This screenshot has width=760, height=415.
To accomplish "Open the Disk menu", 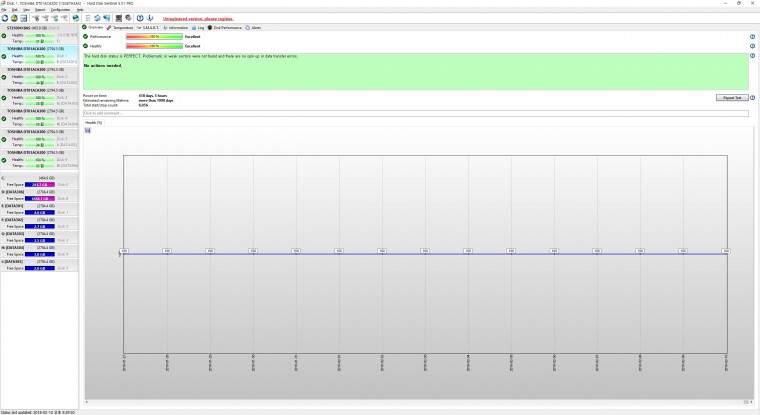I will [x=15, y=10].
